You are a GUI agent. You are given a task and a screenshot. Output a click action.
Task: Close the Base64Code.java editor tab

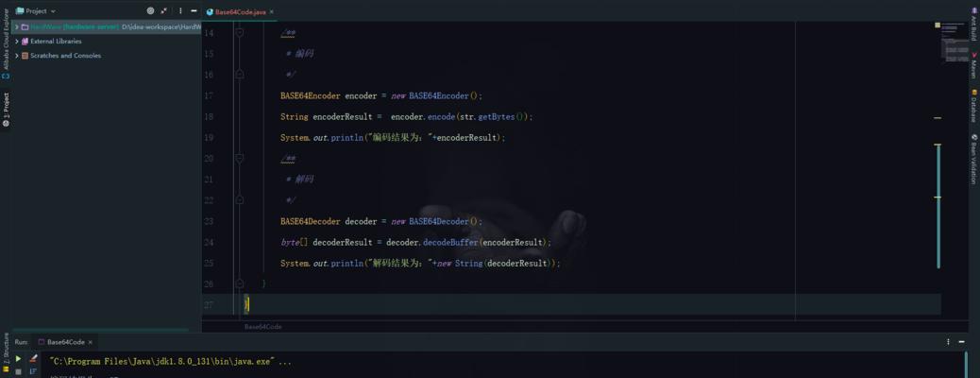(272, 12)
